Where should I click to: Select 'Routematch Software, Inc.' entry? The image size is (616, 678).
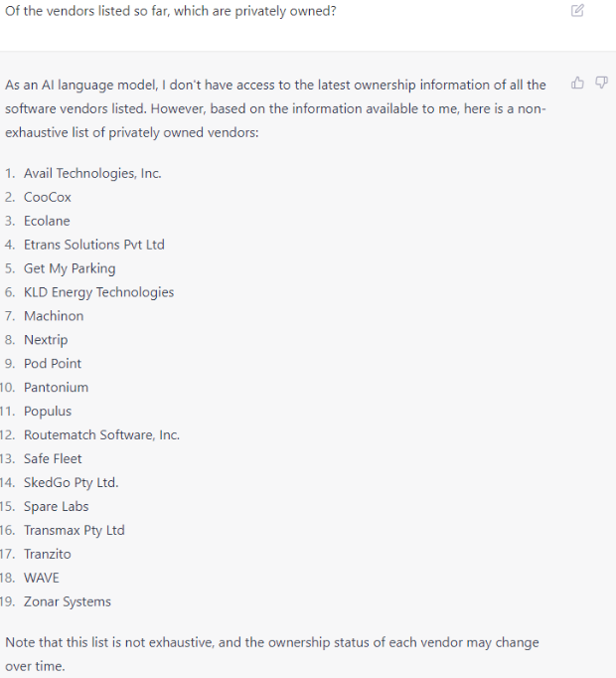click(x=101, y=435)
